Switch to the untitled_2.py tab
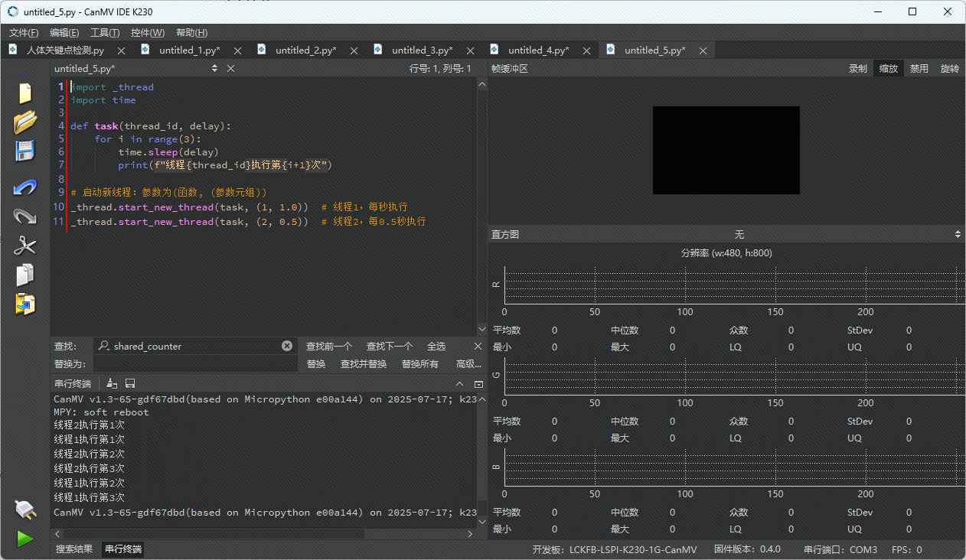Screen dimensions: 966x560 [x=306, y=50]
